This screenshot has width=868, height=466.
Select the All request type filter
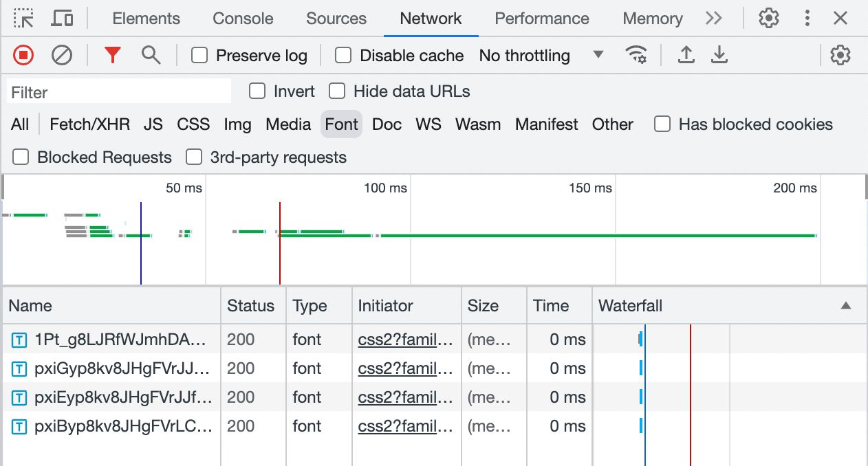[x=20, y=124]
